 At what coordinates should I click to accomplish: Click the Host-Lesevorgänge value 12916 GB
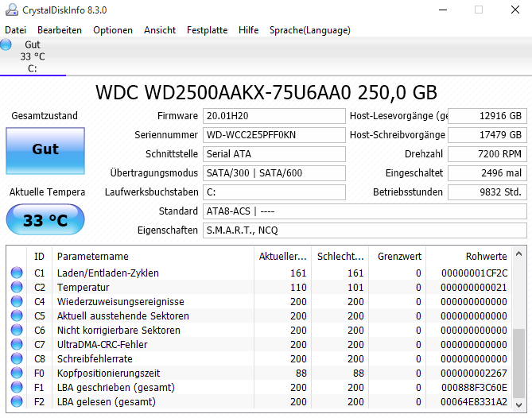pyautogui.click(x=487, y=116)
